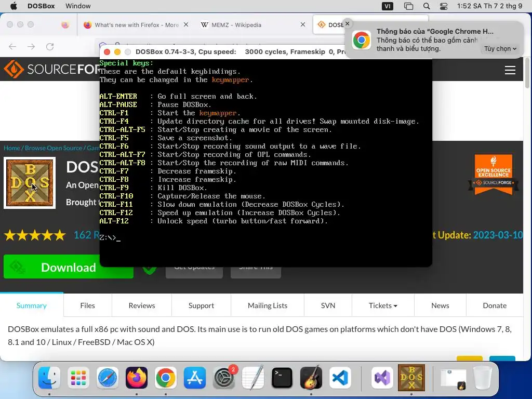Switch to MEMZ - Wikipedia tab
This screenshot has width=532, height=399.
coord(236,25)
